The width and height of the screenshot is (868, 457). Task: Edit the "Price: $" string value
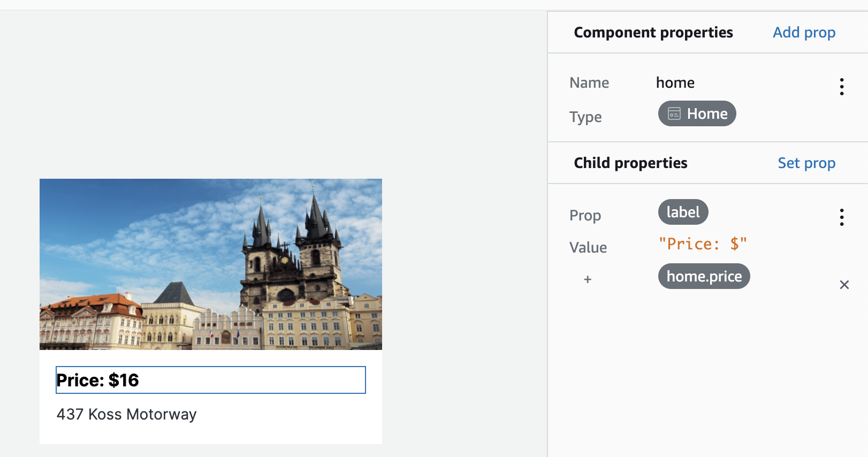click(x=703, y=244)
